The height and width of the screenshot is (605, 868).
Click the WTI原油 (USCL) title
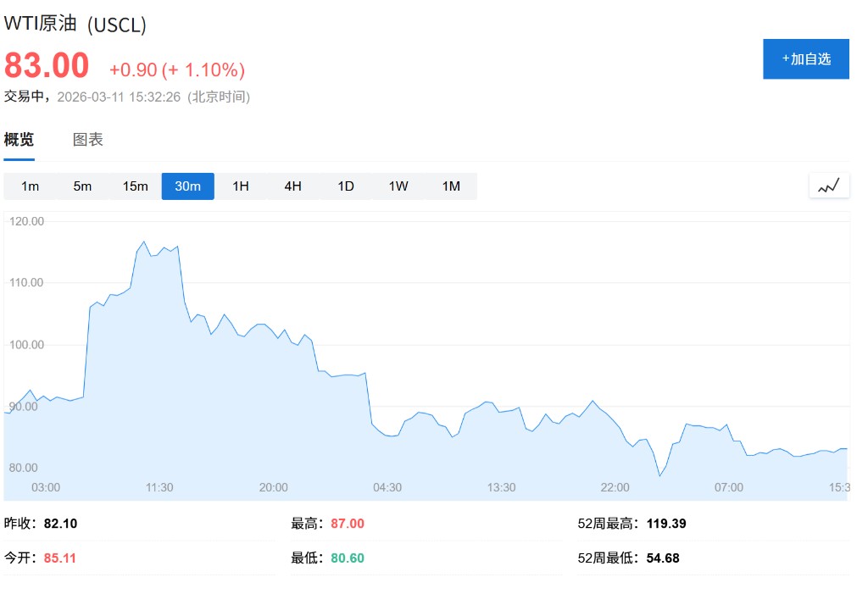coord(75,25)
